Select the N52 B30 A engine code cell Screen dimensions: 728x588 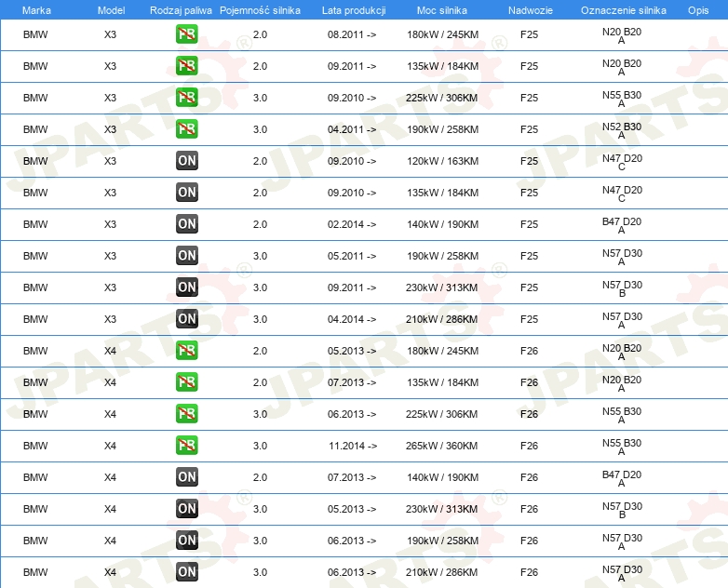(622, 130)
